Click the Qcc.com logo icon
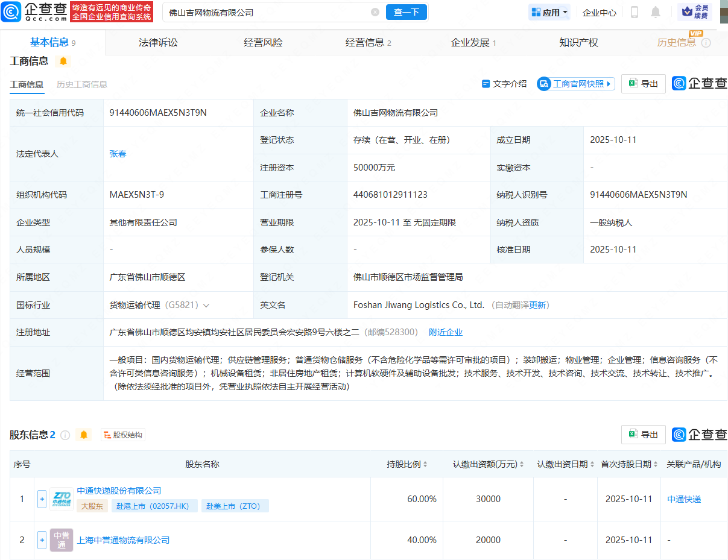Screen dimensions: 728x560 tap(12, 12)
